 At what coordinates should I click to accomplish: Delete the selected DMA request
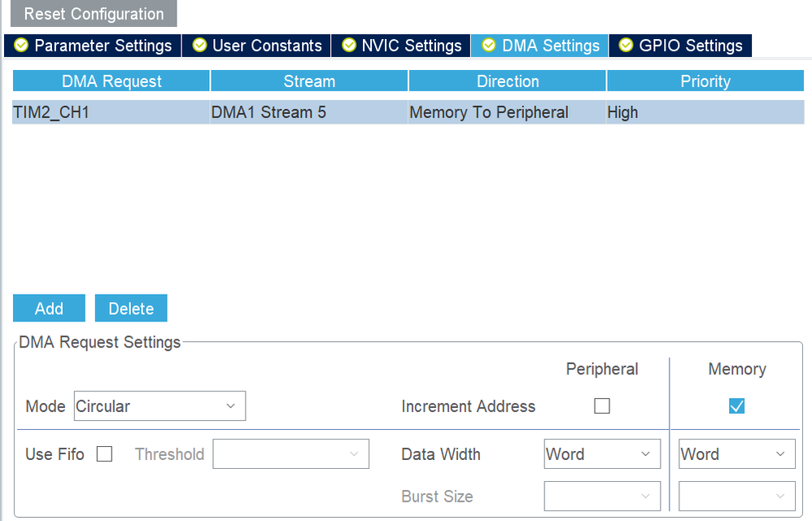pyautogui.click(x=131, y=309)
